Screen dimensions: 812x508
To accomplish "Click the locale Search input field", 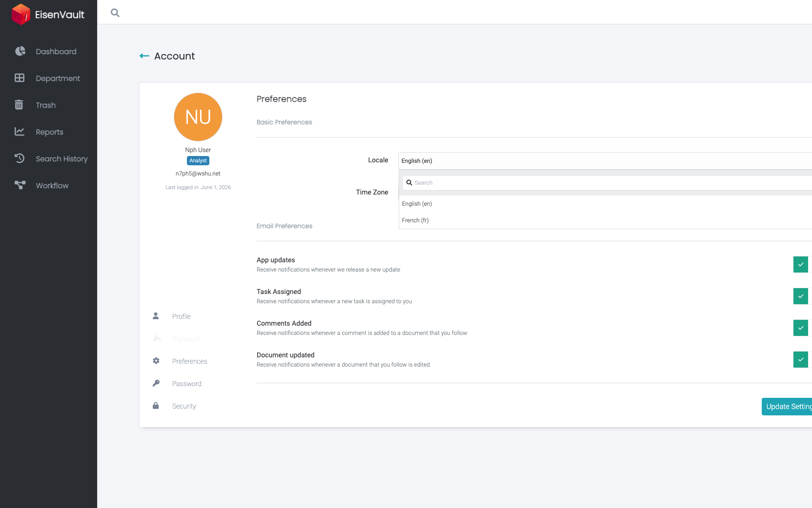I will coord(607,183).
